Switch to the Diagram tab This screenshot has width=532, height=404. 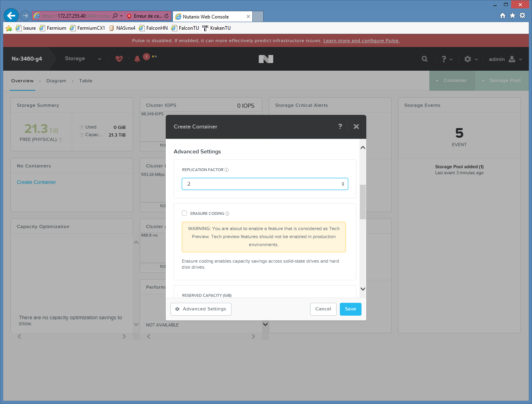click(x=56, y=81)
